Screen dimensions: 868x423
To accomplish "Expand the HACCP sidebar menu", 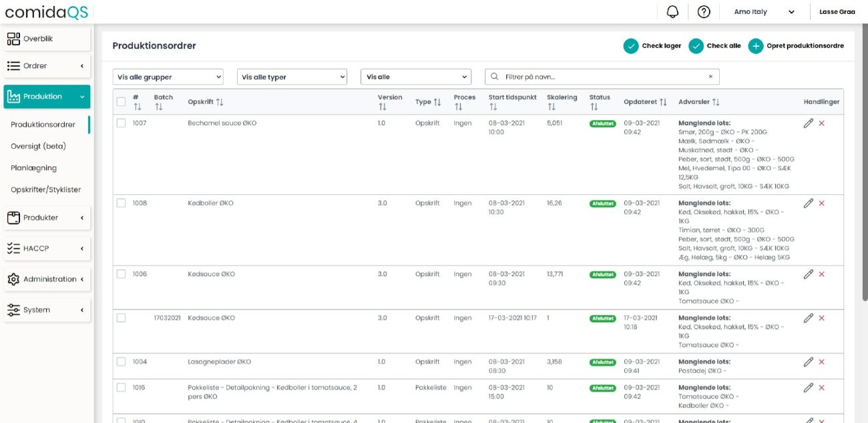I will 46,248.
